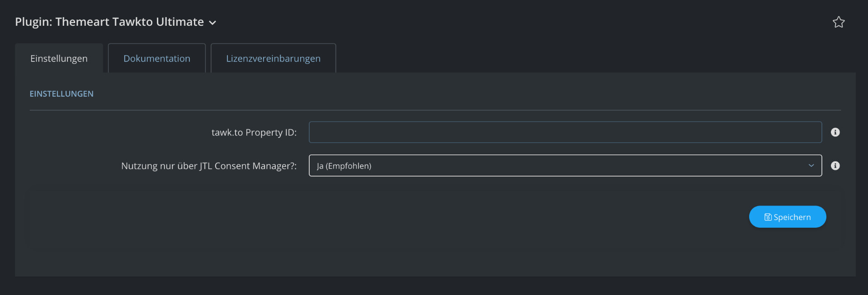The width and height of the screenshot is (868, 295).
Task: Click the Nutzung nur über JTL Consent Manager label
Action: 208,166
